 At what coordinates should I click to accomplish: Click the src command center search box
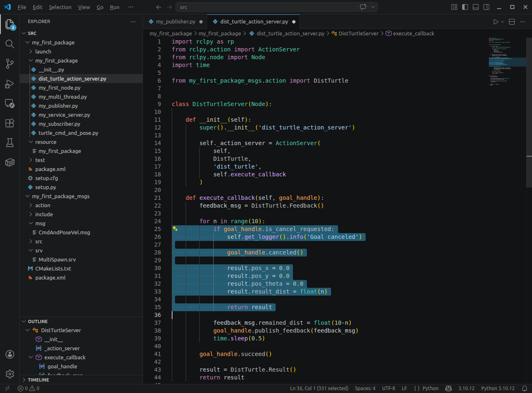tap(266, 7)
